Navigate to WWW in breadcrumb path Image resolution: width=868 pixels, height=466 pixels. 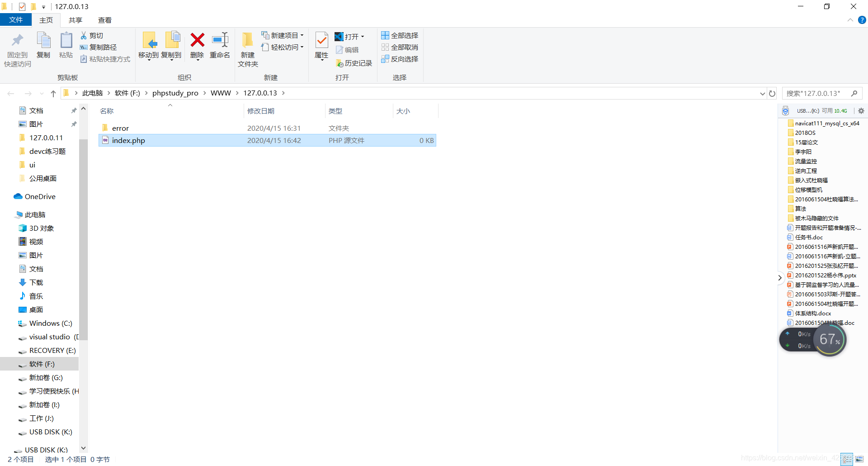(221, 93)
